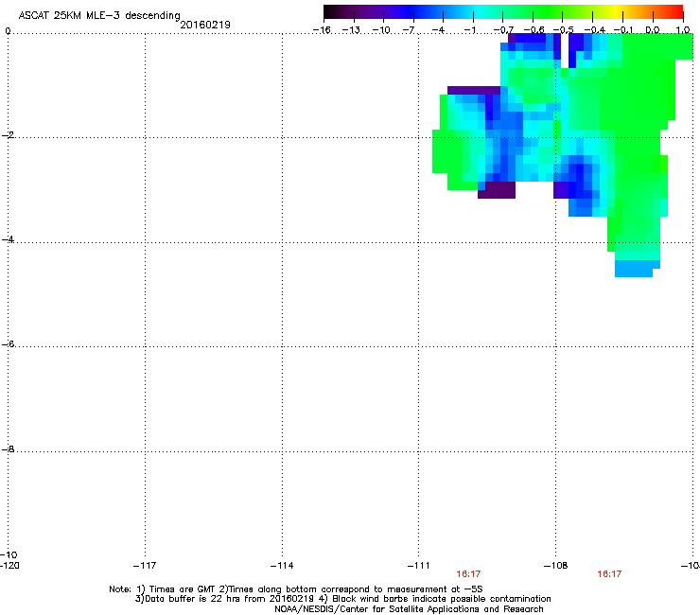Click the 1.0 colorbar label
This screenshot has height=615, width=700.
[683, 30]
